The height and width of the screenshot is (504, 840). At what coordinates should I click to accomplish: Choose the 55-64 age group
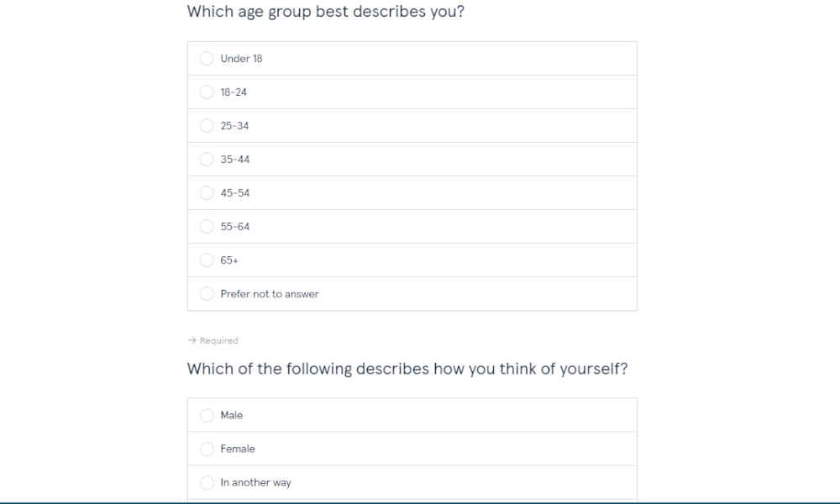(207, 227)
